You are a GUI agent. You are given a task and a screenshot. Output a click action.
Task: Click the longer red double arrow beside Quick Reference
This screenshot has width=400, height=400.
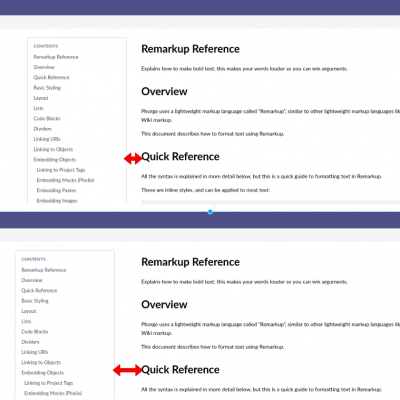coord(127,370)
